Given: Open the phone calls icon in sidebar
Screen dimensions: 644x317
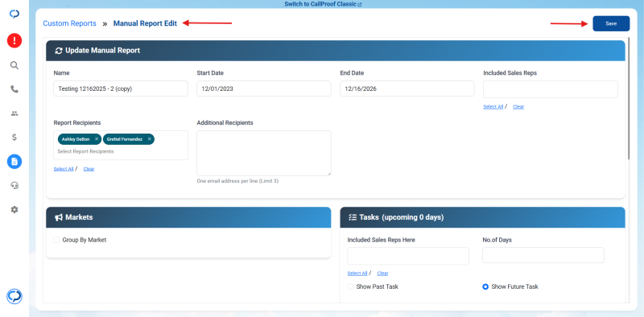Looking at the screenshot, I should click(14, 89).
